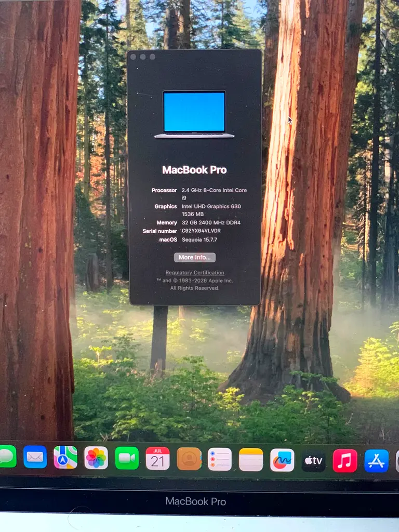Launch Reminders from the Dock
Viewport: 399px width, 532px height.
click(220, 459)
